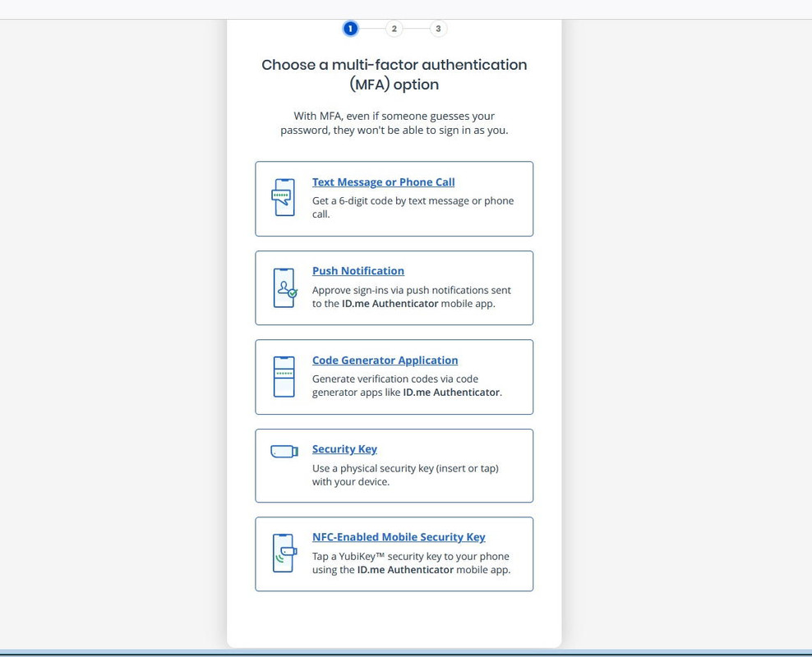The image size is (812, 657).
Task: Click 'Generate verification codes via code' description
Action: tap(407, 385)
